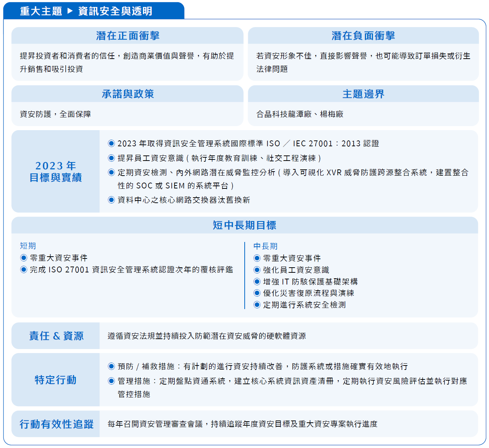Click text 管控措施 under 管理措施
Viewport: 489px width, 448px height.
(134, 394)
